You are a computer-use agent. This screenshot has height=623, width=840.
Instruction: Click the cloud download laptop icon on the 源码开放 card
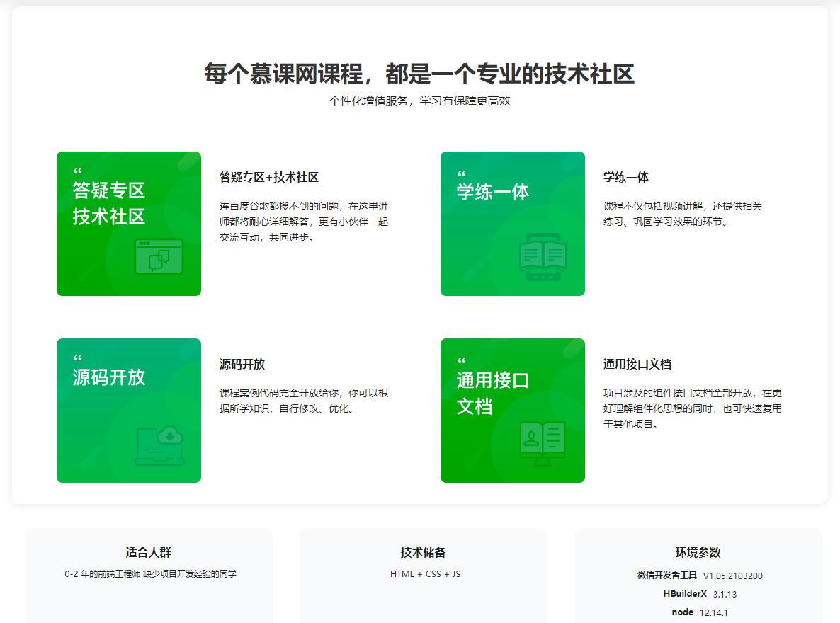coord(159,445)
